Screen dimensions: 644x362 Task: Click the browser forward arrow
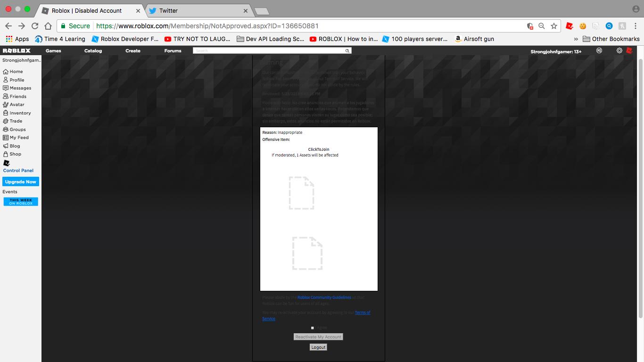tap(21, 26)
